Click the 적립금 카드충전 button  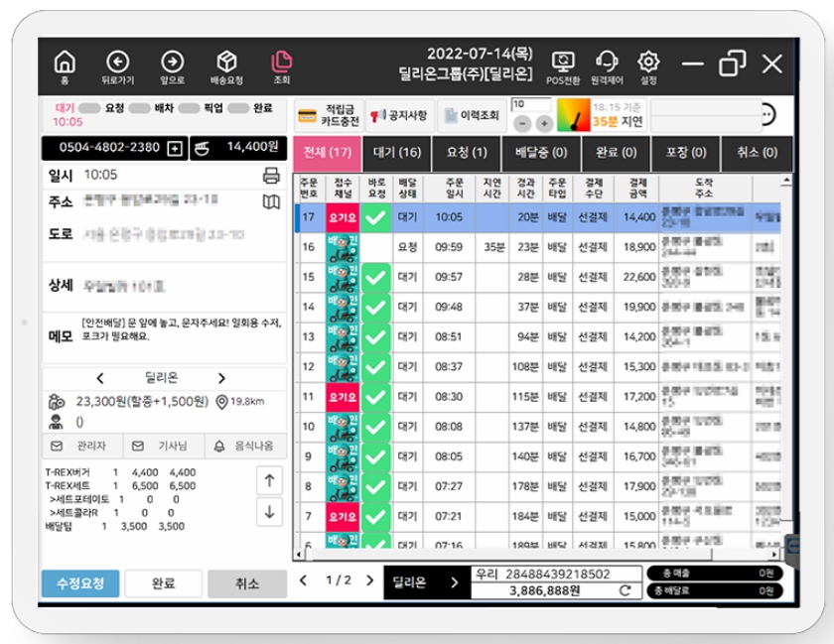pyautogui.click(x=329, y=116)
